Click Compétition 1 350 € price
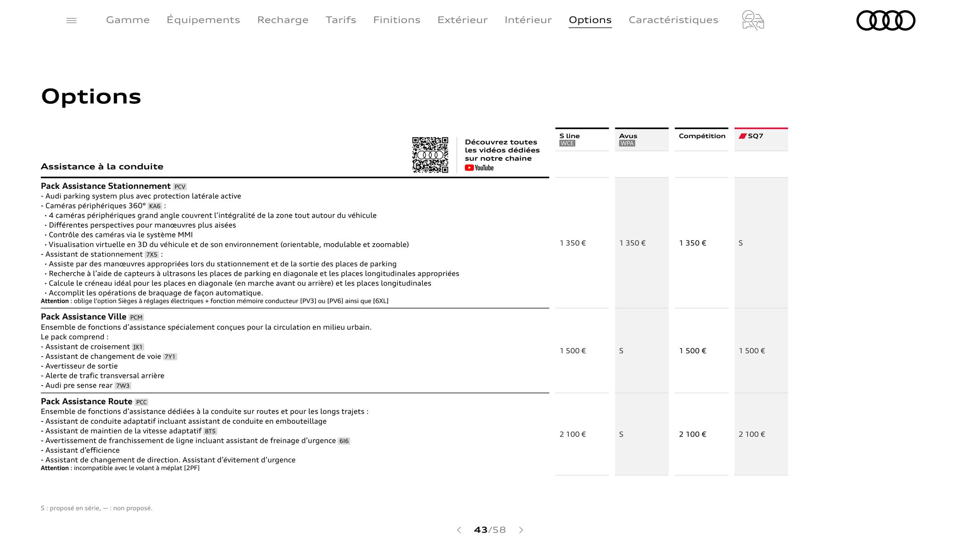Image resolution: width=980 pixels, height=551 pixels. 692,243
